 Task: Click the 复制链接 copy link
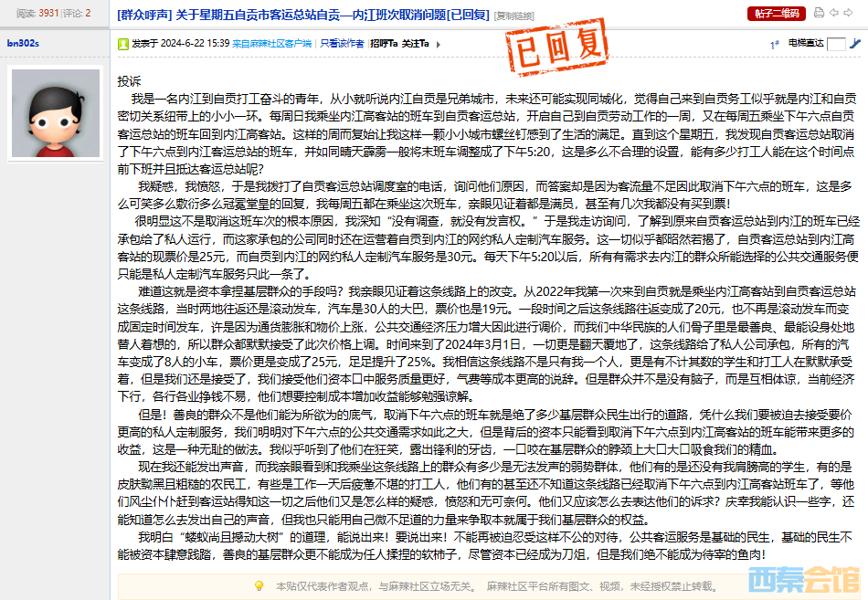click(515, 14)
